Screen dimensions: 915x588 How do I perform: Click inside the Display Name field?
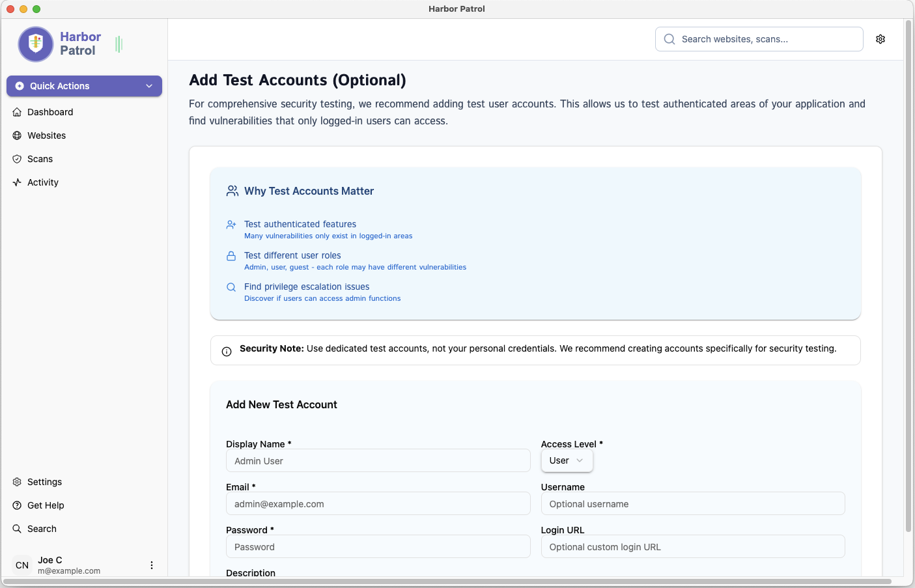tap(378, 460)
